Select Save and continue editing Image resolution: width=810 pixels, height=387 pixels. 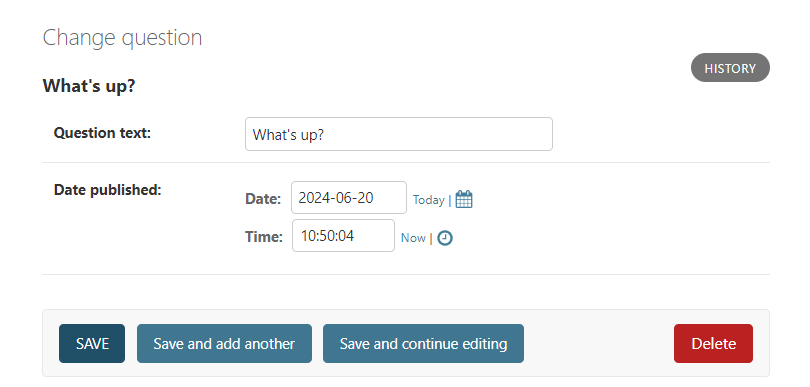point(423,344)
